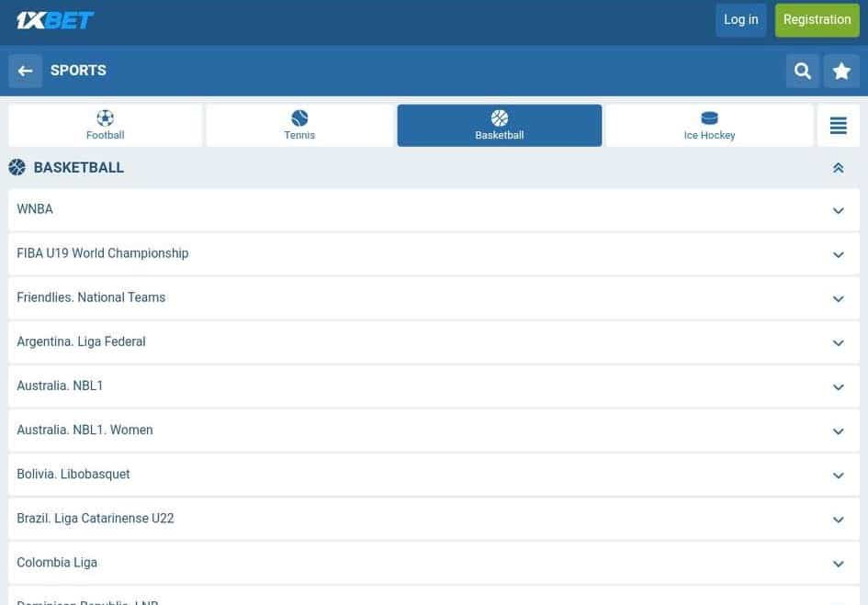Select the Ice Hockey puck icon
Image resolution: width=868 pixels, height=605 pixels.
click(x=709, y=118)
